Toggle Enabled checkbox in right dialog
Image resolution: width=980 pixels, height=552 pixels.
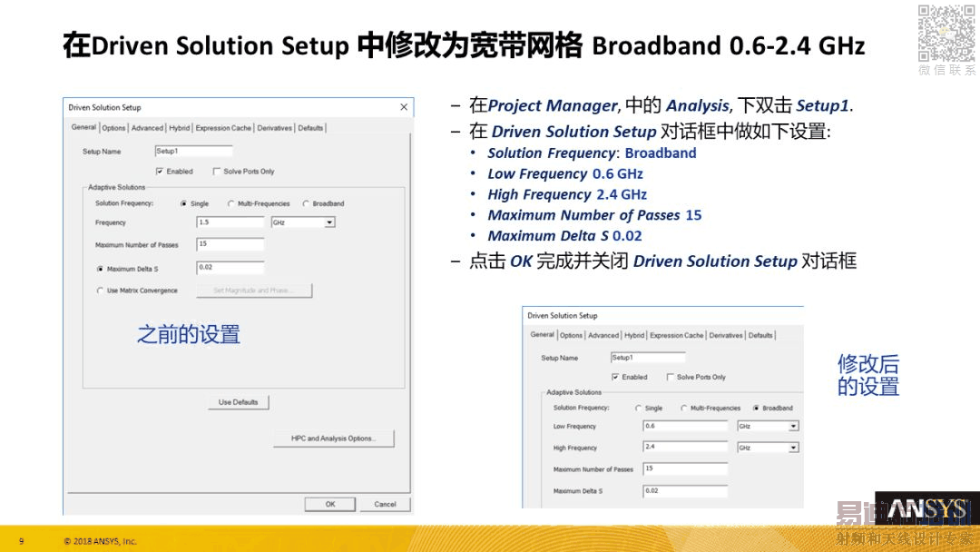pyautogui.click(x=615, y=377)
